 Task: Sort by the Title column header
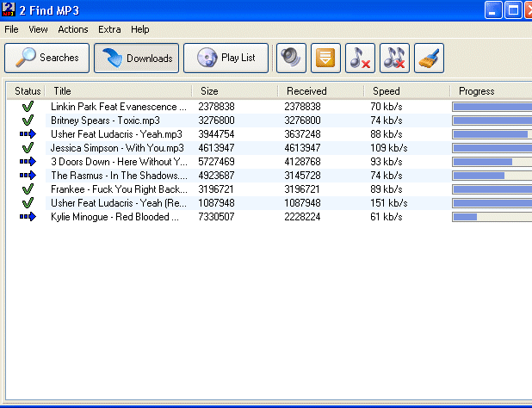[x=119, y=91]
